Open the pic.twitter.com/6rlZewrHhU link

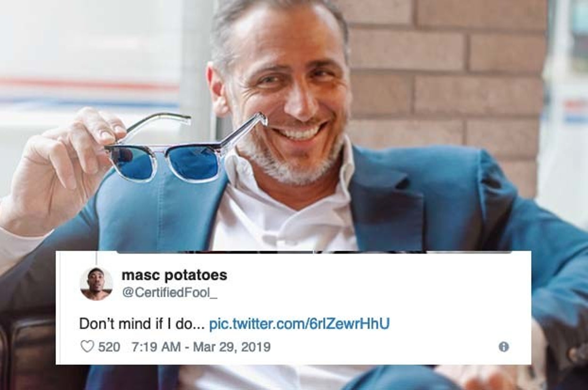(299, 324)
